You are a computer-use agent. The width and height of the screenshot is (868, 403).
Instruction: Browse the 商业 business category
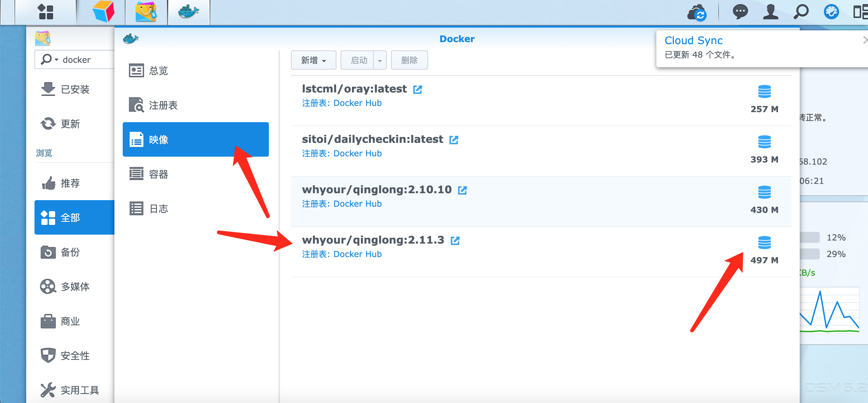74,321
